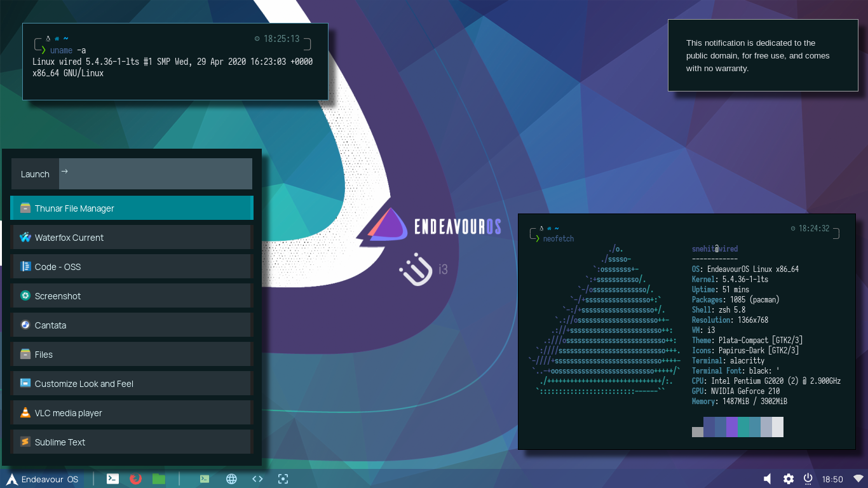Click the VLC cone icon in the launcher

click(x=25, y=412)
